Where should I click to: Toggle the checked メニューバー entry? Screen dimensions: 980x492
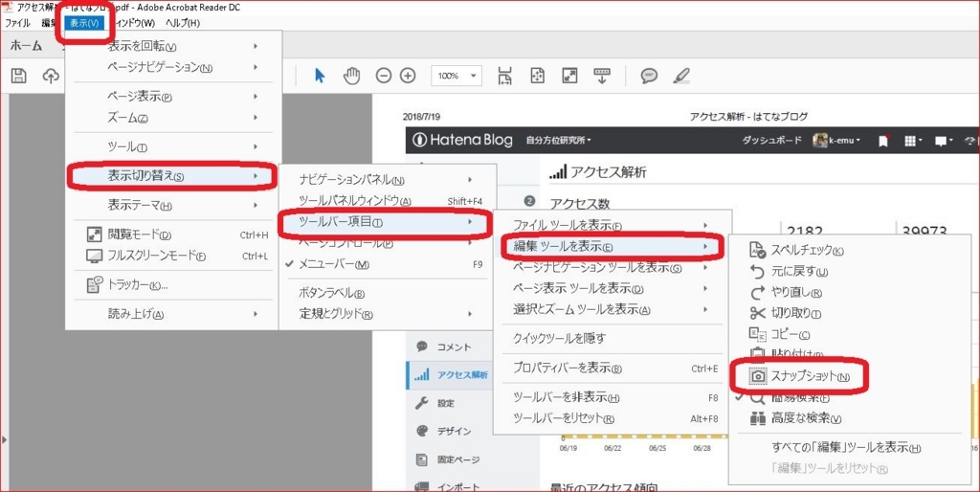click(x=388, y=264)
